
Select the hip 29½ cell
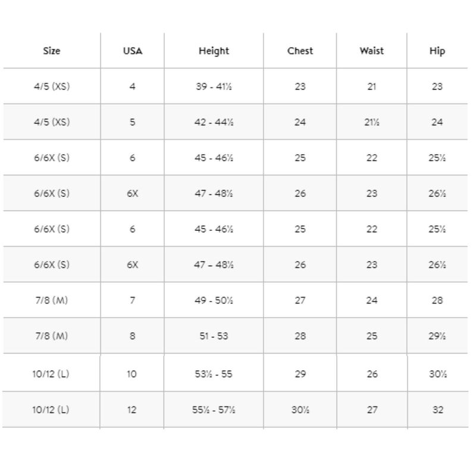[x=437, y=336]
